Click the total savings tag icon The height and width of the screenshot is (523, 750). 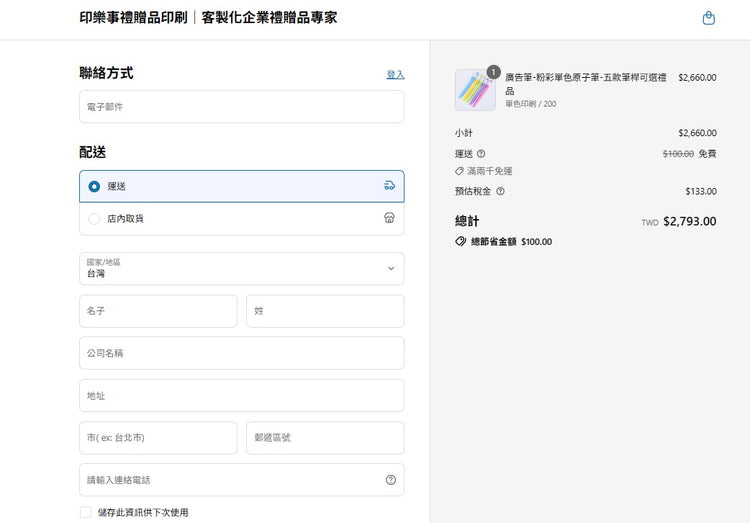coord(461,242)
